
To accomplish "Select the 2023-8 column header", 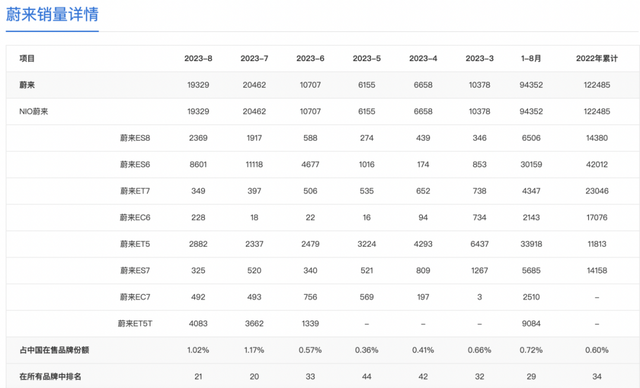I will [198, 58].
